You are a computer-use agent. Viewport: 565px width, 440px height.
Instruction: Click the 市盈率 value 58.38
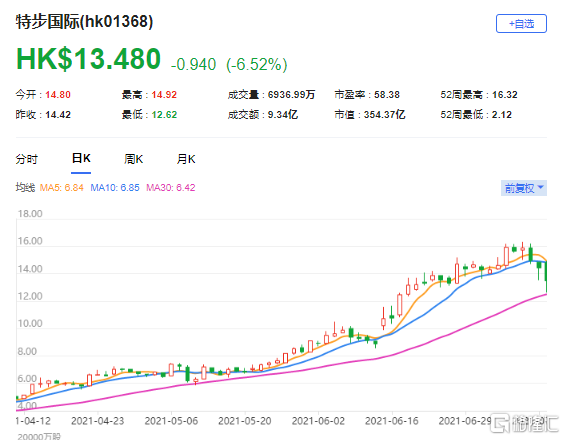pyautogui.click(x=387, y=95)
